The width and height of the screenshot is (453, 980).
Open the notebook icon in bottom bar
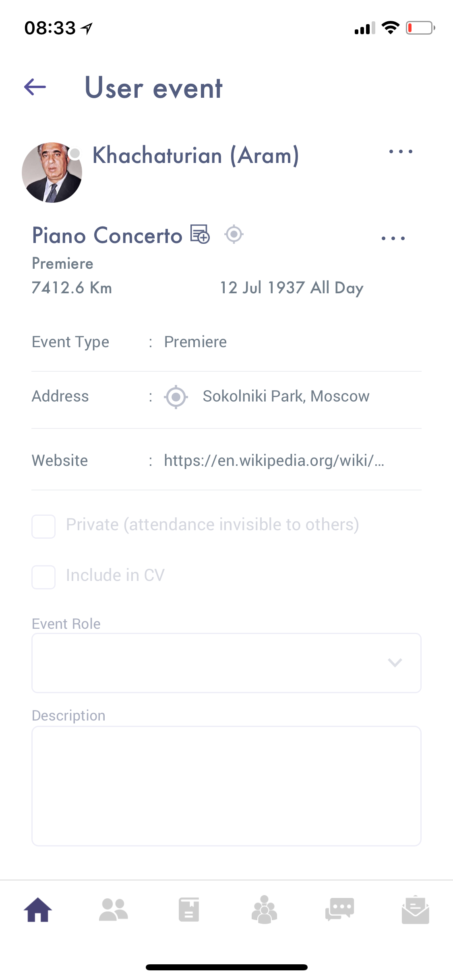point(189,910)
